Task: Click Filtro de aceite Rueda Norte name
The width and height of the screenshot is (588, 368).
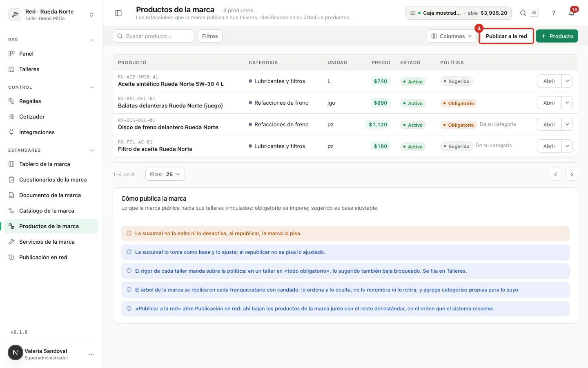Action: coord(155,149)
